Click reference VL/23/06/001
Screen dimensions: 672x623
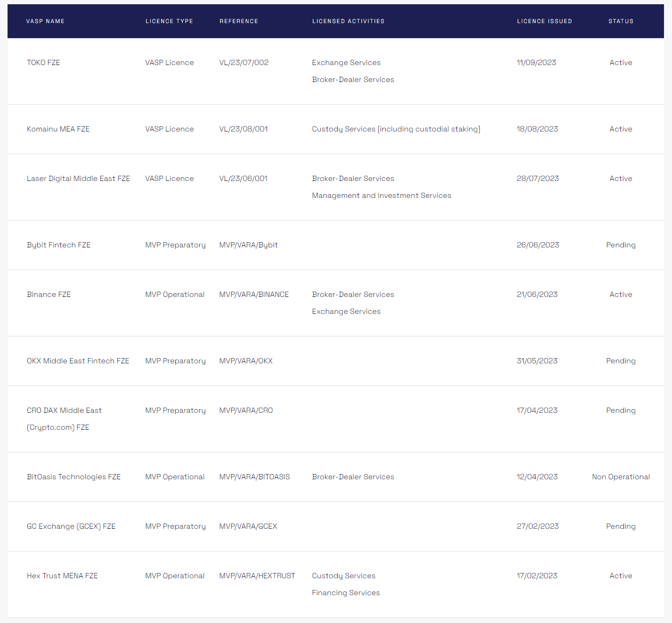[x=243, y=179]
